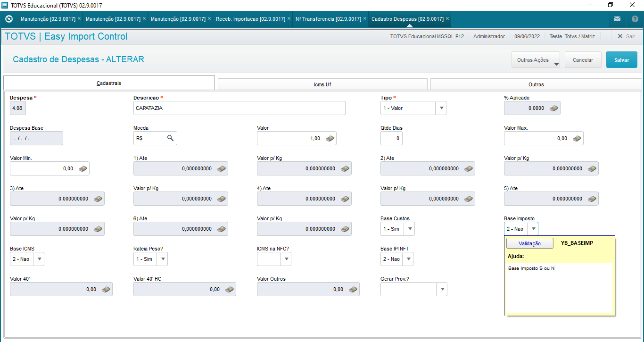Open the calculator icon in Valor Min.

[x=83, y=168]
